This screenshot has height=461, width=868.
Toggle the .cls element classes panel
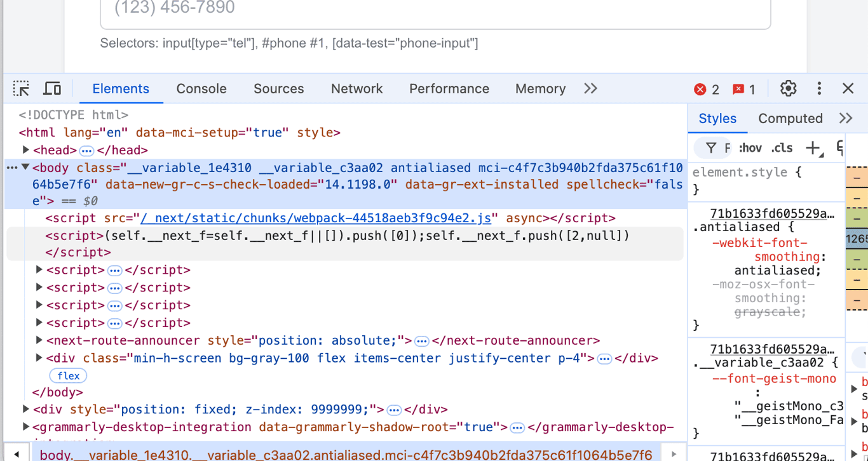click(782, 148)
